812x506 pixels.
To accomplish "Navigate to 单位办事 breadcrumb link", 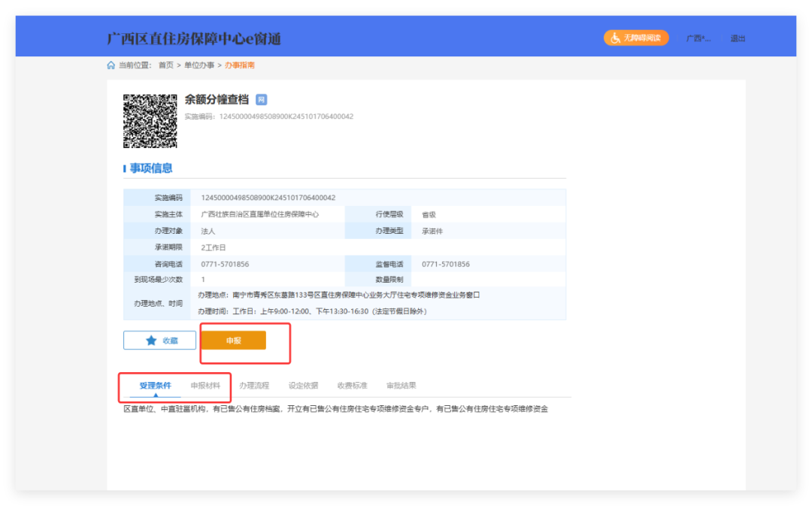I will [199, 65].
